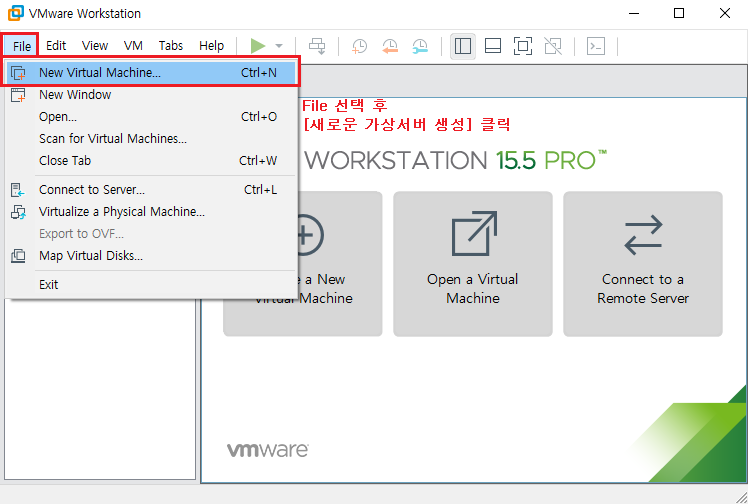The image size is (748, 504).
Task: Choose Scan for Virtual Machines...
Action: [153, 138]
